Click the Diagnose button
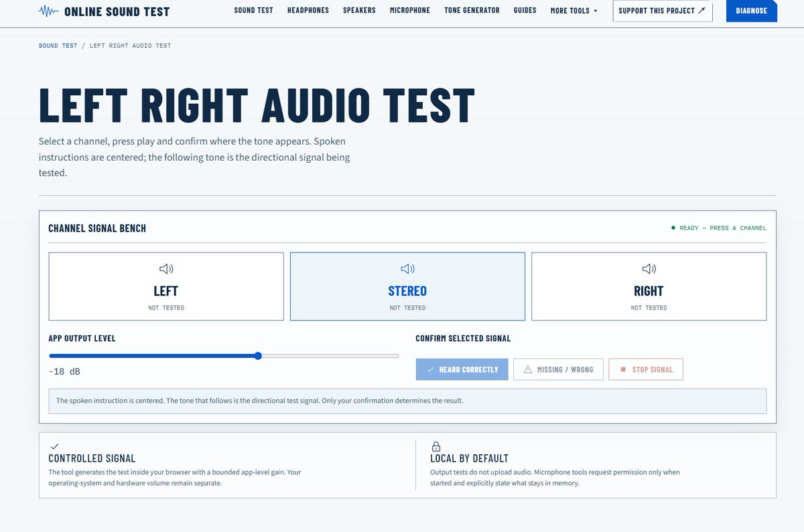The image size is (804, 532). [x=752, y=11]
